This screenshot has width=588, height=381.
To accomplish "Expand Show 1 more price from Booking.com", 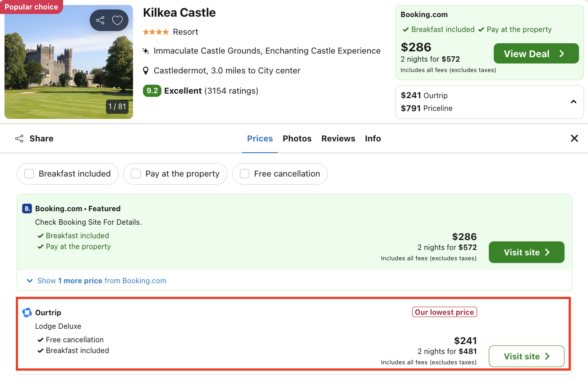I will tap(96, 281).
